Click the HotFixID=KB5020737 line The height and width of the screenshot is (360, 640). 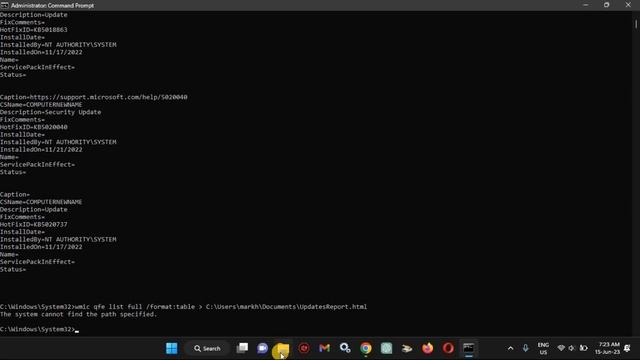(x=34, y=224)
